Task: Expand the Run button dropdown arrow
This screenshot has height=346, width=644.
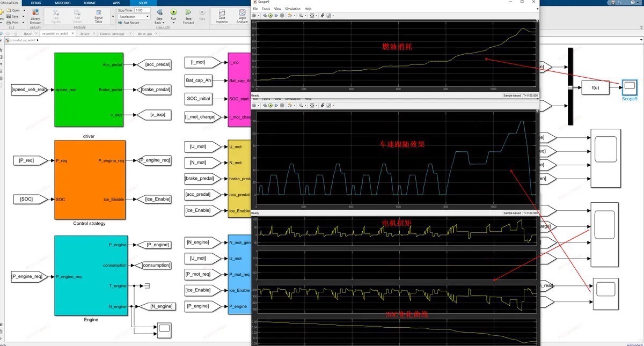Action: [173, 23]
